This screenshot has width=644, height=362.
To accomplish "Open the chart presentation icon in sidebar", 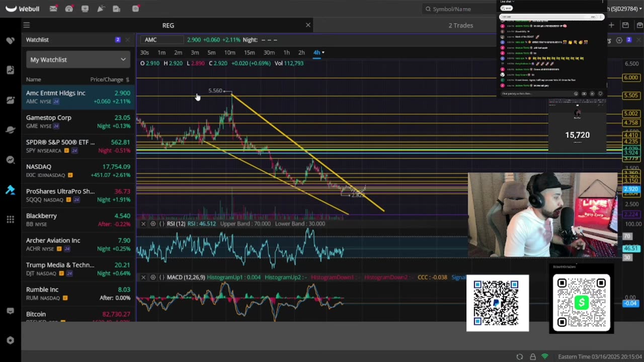I will tap(10, 100).
